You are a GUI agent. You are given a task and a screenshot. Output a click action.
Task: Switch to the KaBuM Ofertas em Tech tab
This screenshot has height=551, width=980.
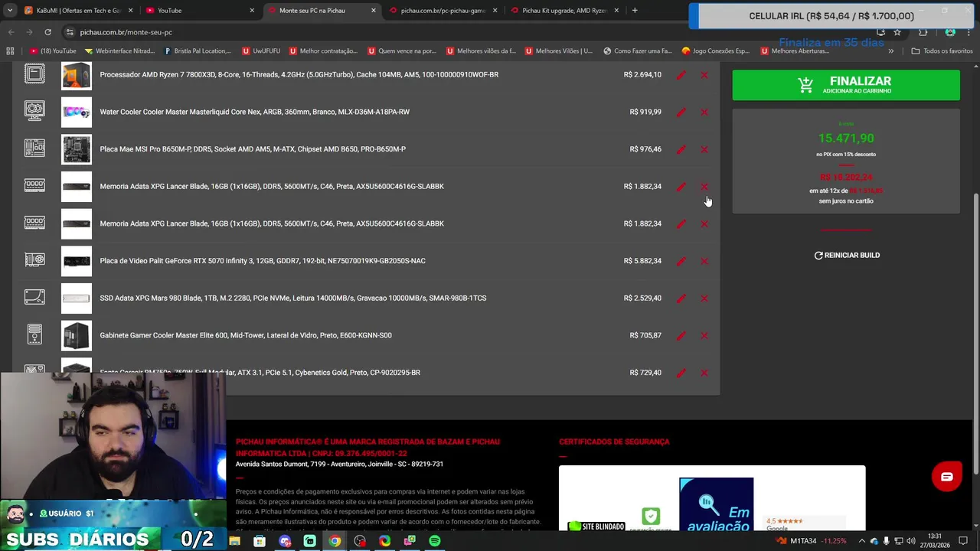[78, 11]
